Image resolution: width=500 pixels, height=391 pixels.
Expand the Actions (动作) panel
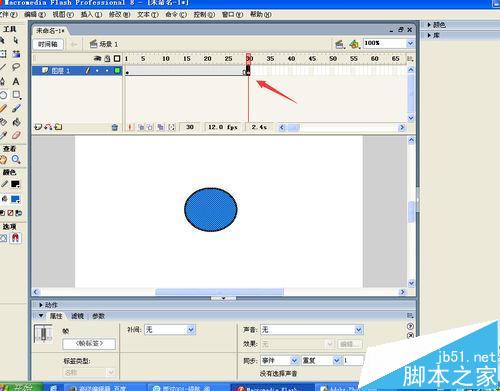[x=41, y=305]
